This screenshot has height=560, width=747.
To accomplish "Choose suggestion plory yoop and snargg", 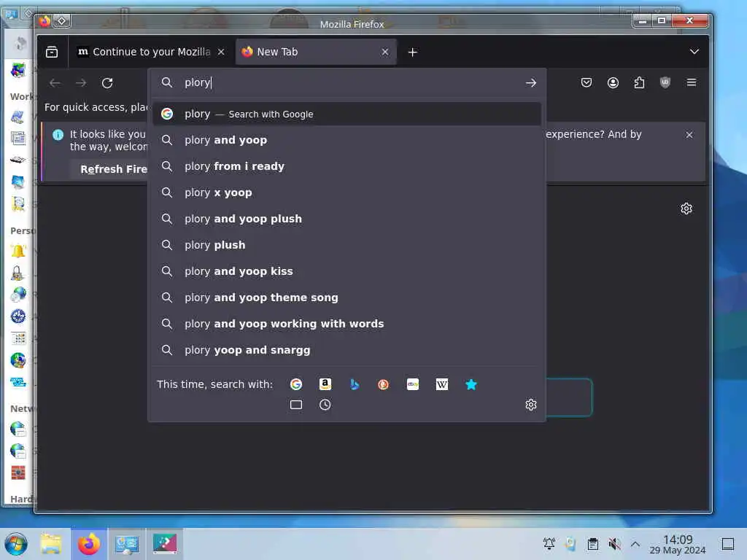I will [x=347, y=350].
